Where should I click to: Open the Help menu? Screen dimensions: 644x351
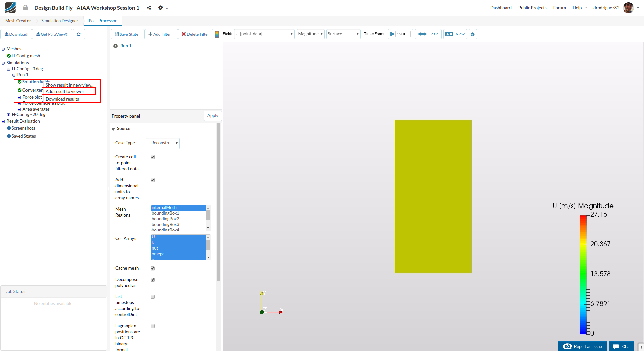click(579, 8)
